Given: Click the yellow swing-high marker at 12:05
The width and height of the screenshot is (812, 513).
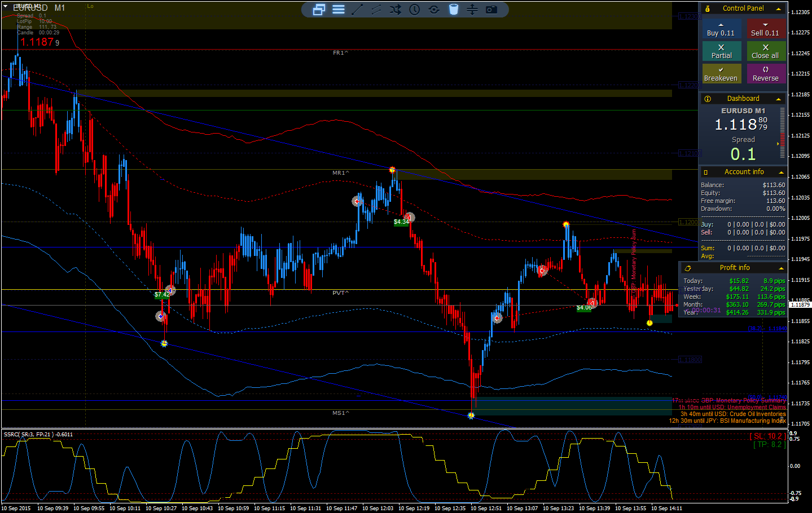Looking at the screenshot, I should pyautogui.click(x=392, y=170).
